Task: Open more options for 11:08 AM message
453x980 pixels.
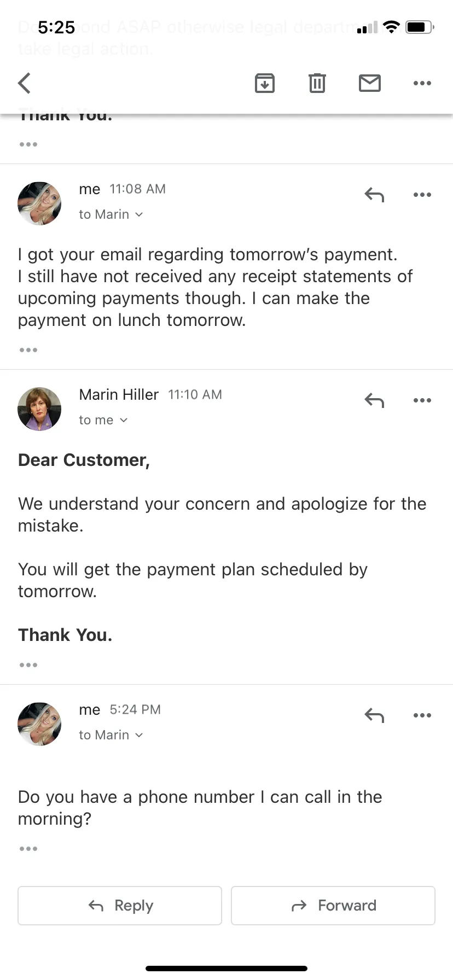Action: point(422,195)
